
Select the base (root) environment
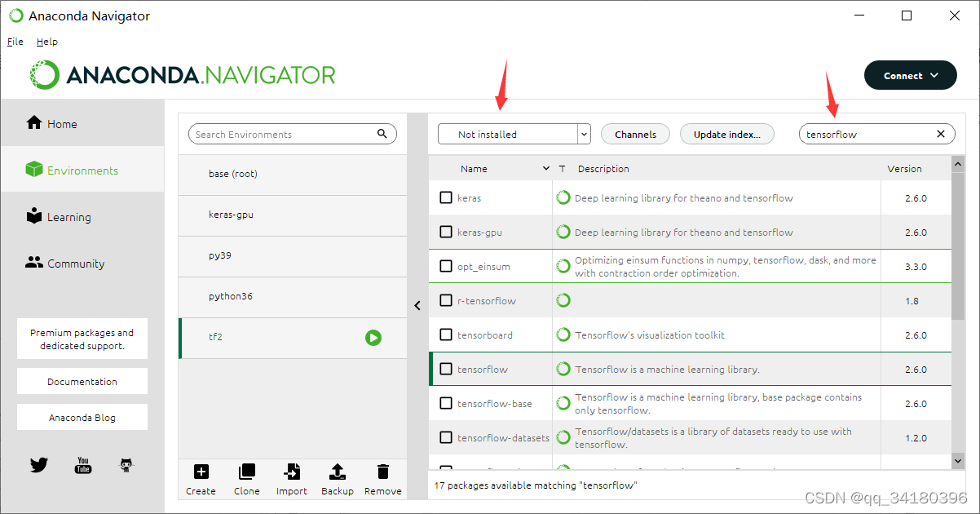293,175
